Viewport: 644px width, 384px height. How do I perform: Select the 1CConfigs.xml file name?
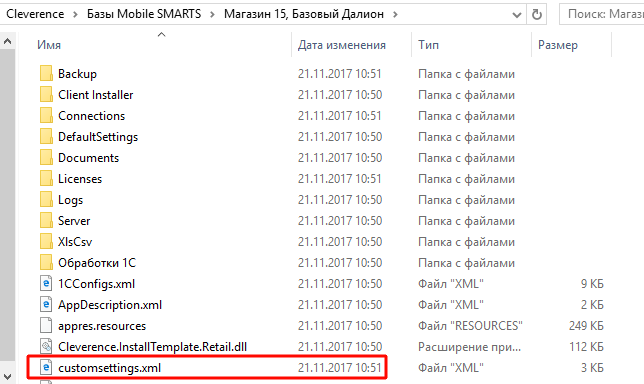coord(97,284)
